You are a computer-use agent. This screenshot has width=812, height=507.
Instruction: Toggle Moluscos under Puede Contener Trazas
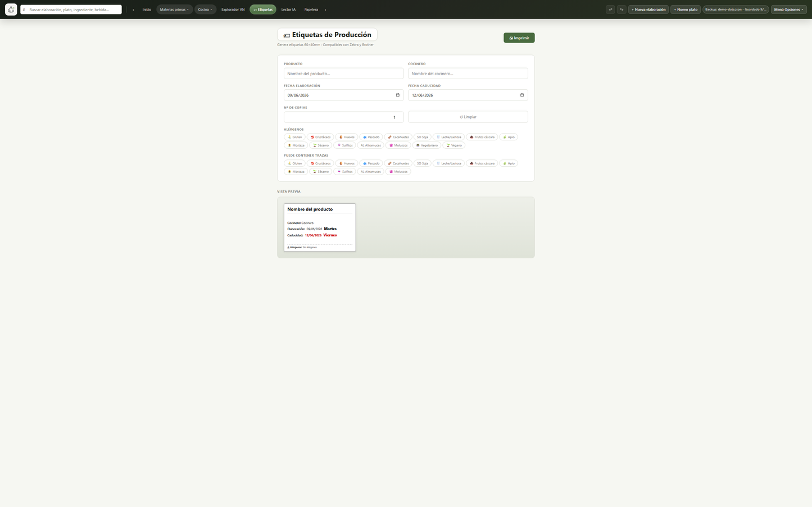(x=398, y=172)
